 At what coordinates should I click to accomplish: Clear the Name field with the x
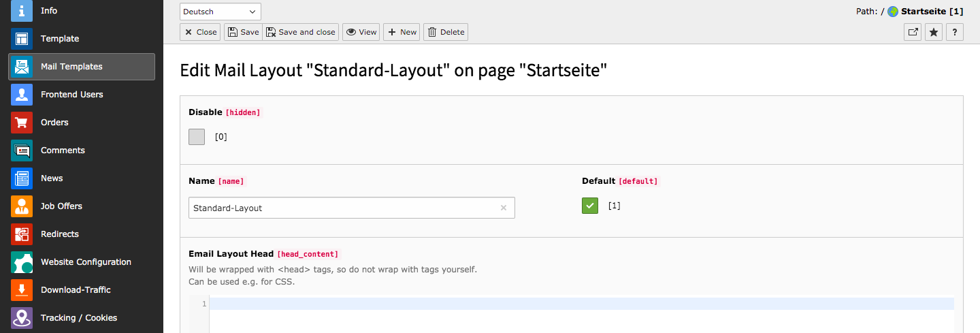[504, 208]
